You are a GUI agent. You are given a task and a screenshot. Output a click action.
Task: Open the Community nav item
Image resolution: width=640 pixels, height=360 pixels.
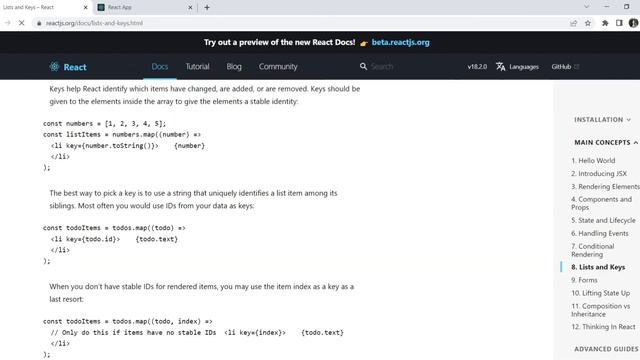(x=278, y=67)
